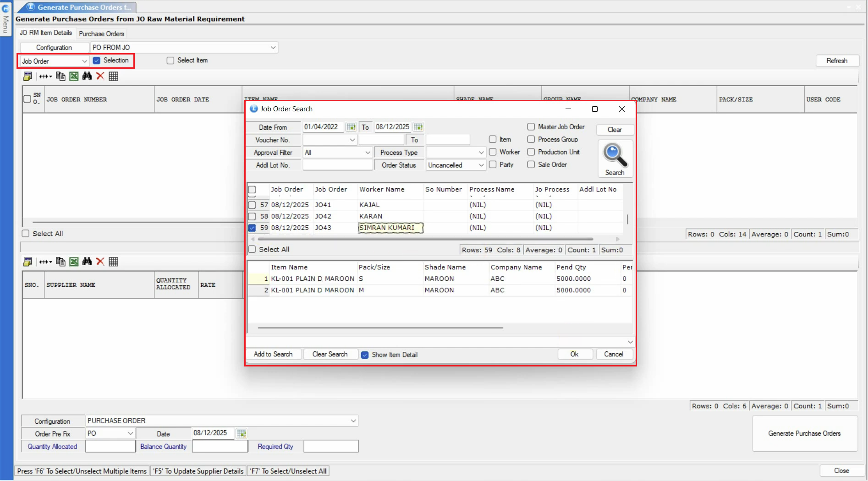Uncheck Show Item Detail option
This screenshot has height=481, width=868.
point(365,355)
